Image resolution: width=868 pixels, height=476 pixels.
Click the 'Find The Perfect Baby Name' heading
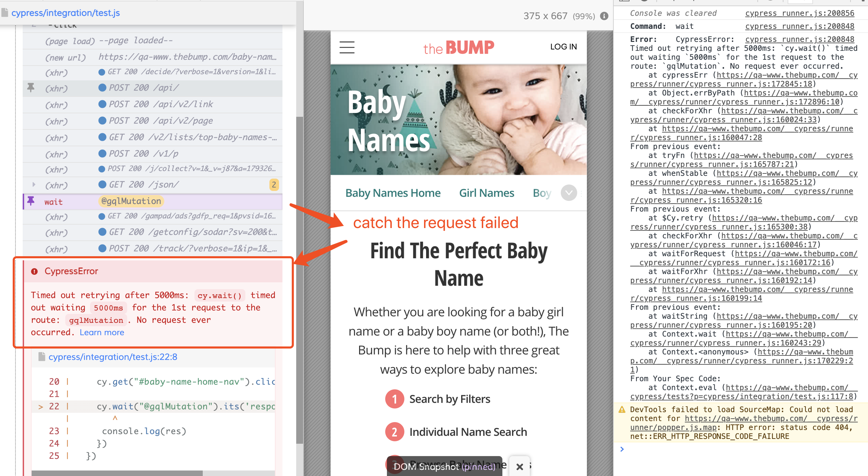click(x=459, y=264)
